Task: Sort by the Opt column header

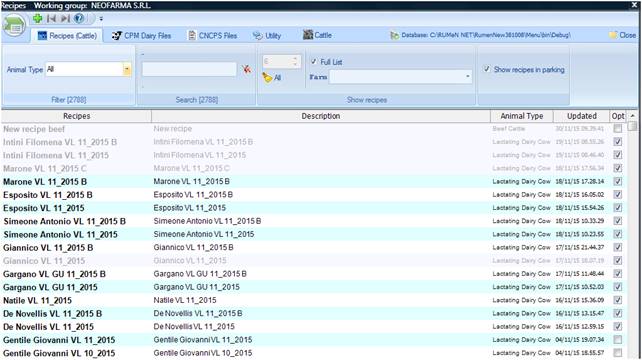Action: tap(618, 116)
